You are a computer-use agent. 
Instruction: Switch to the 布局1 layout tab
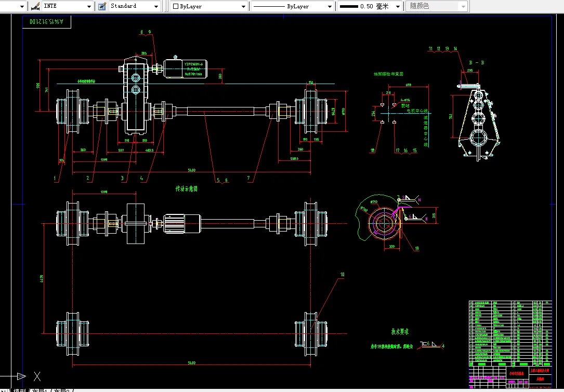tap(40, 390)
